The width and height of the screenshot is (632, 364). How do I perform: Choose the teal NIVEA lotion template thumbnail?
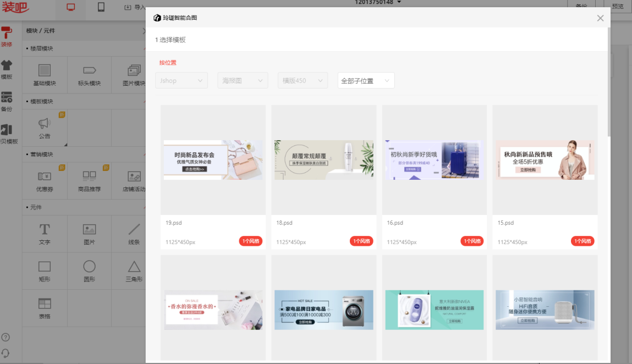coord(435,310)
